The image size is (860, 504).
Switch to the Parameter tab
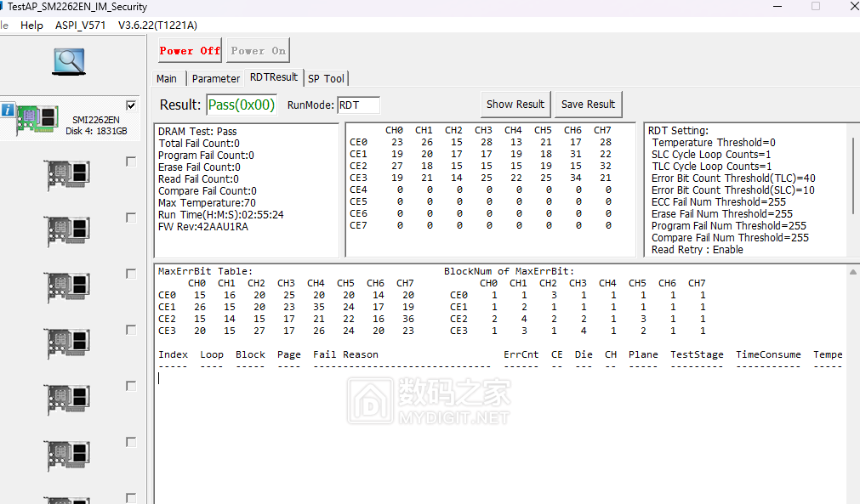tap(216, 78)
